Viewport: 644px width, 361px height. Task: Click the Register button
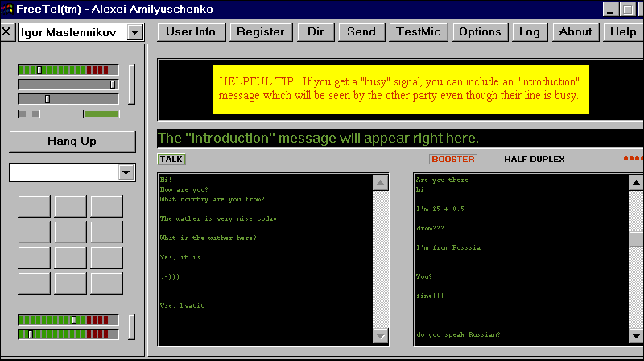[262, 32]
